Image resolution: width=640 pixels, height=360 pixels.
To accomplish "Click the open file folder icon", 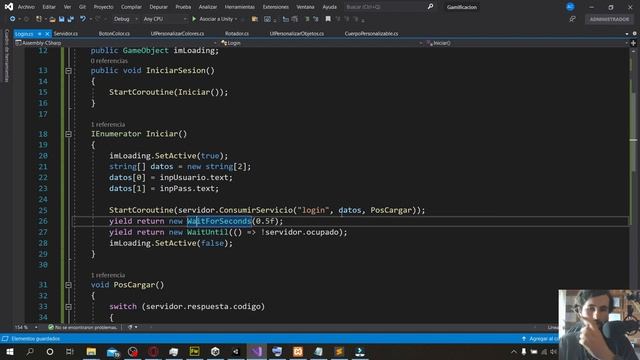I will [52, 19].
